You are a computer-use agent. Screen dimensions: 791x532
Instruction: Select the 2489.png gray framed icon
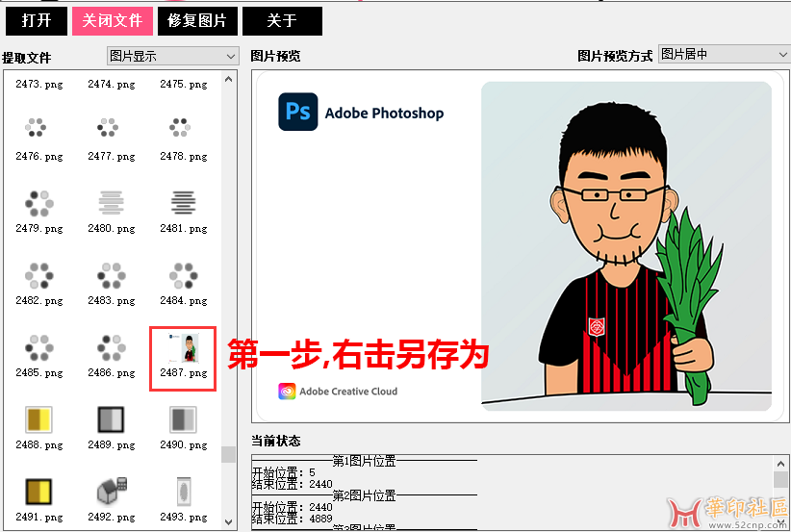pyautogui.click(x=111, y=419)
